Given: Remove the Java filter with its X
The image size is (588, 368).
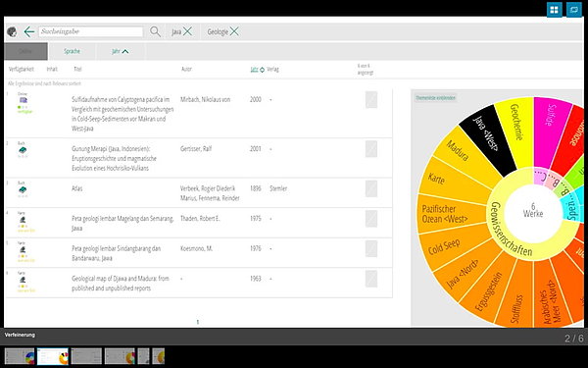Looking at the screenshot, I should [187, 31].
